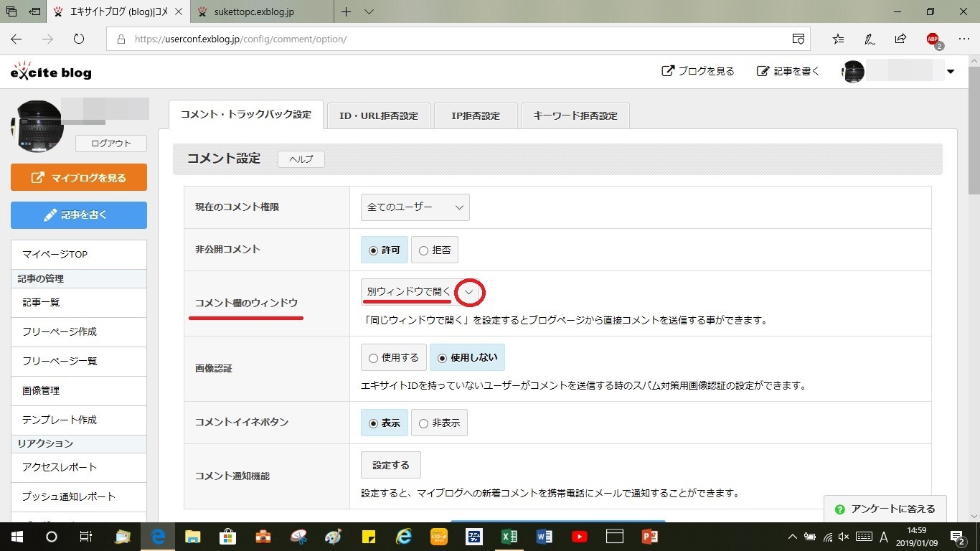Screen dimensions: 980x551
Task: Open プッシュ通知レポート in sidebar
Action: (x=79, y=496)
